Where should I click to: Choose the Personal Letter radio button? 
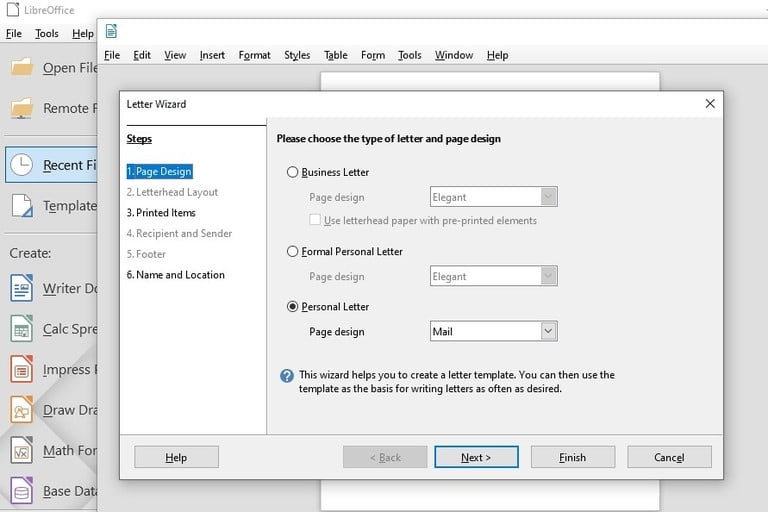(293, 307)
